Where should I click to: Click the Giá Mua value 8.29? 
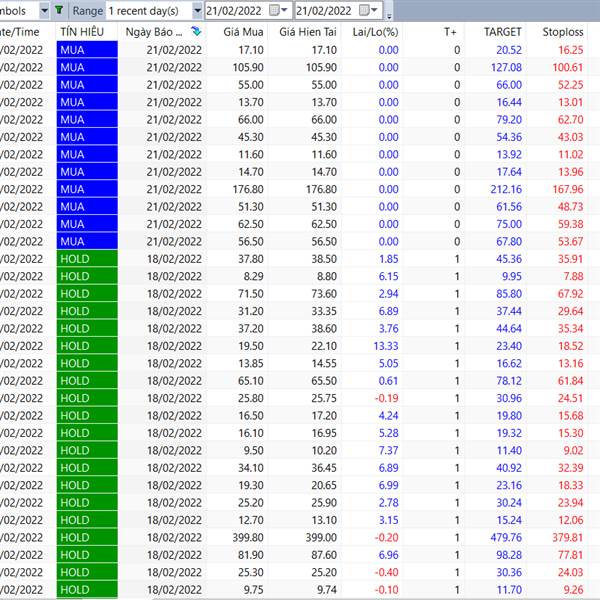(253, 276)
